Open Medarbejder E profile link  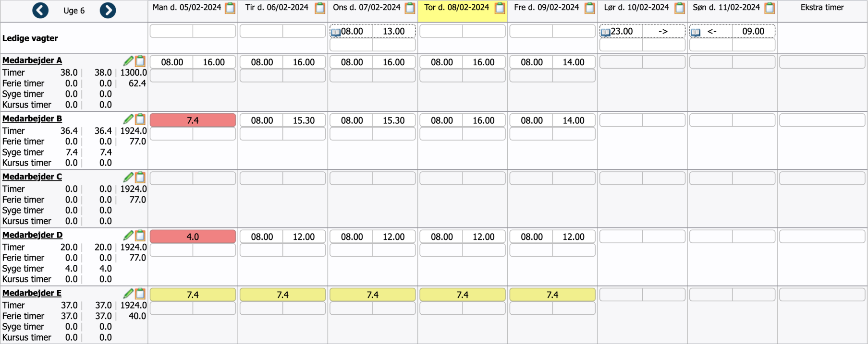(x=32, y=293)
